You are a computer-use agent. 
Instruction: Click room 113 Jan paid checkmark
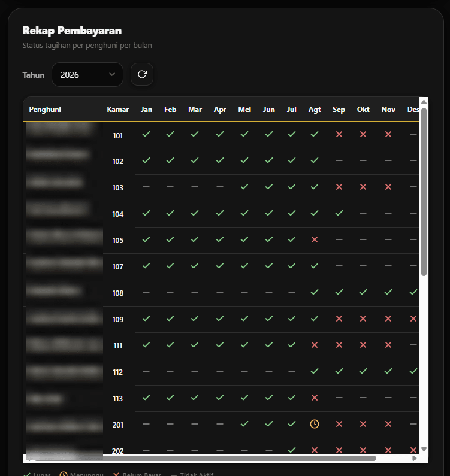146,398
